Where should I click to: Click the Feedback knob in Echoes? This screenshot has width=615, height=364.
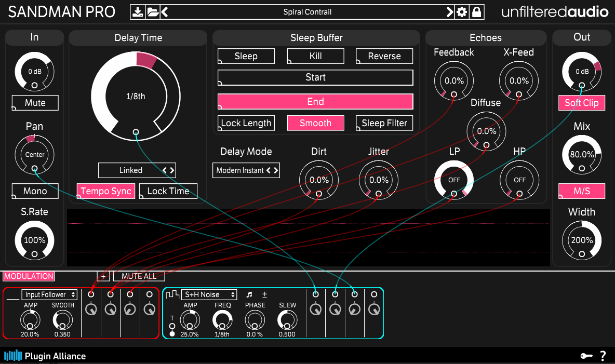tap(453, 81)
